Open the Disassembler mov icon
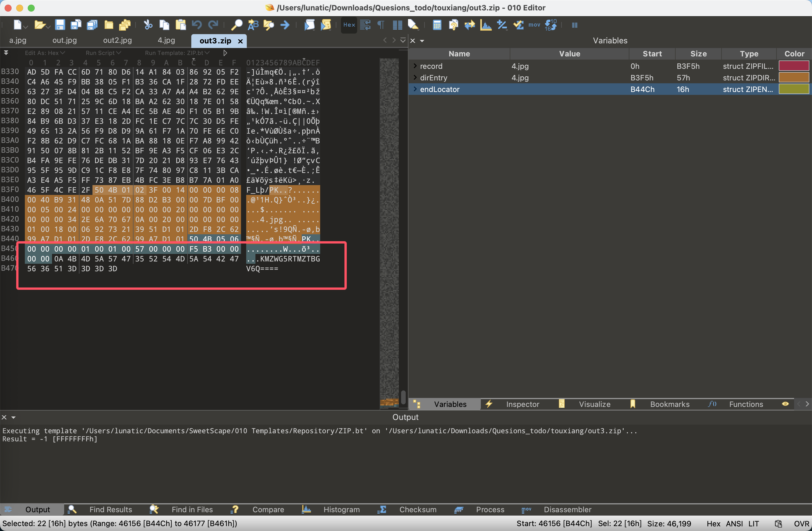The image size is (812, 531). click(x=534, y=25)
